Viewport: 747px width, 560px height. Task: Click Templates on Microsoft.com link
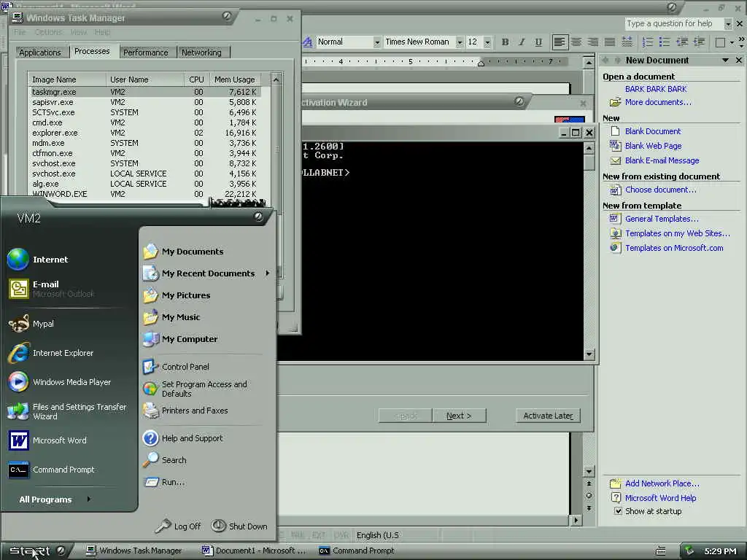[x=673, y=248]
